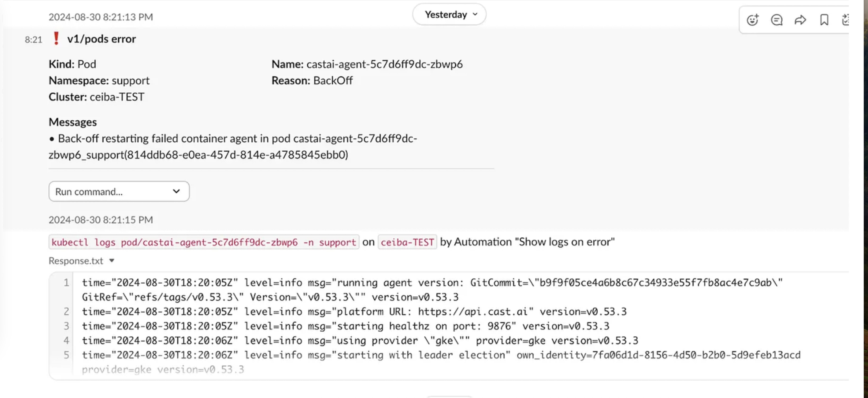This screenshot has width=868, height=398.
Task: Click the red exclamation mark icon
Action: click(56, 38)
